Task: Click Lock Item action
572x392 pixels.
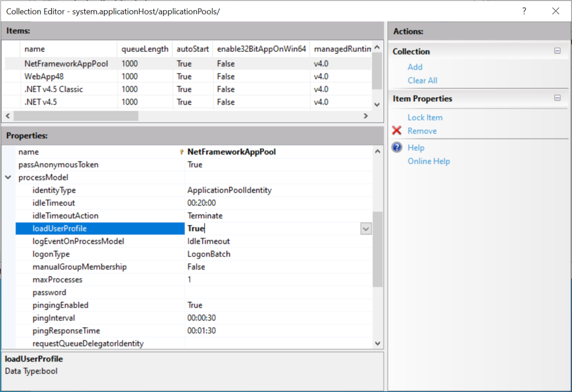Action: (425, 118)
